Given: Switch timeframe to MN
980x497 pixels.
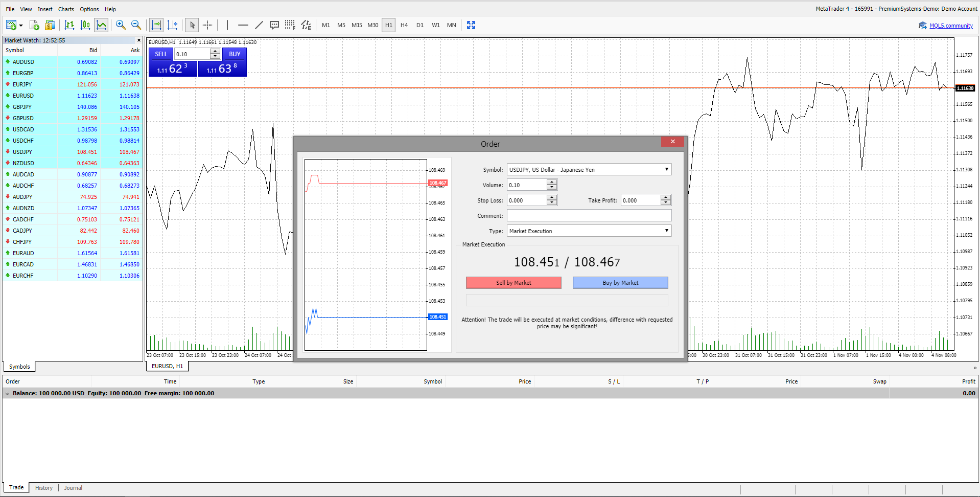Looking at the screenshot, I should [452, 25].
